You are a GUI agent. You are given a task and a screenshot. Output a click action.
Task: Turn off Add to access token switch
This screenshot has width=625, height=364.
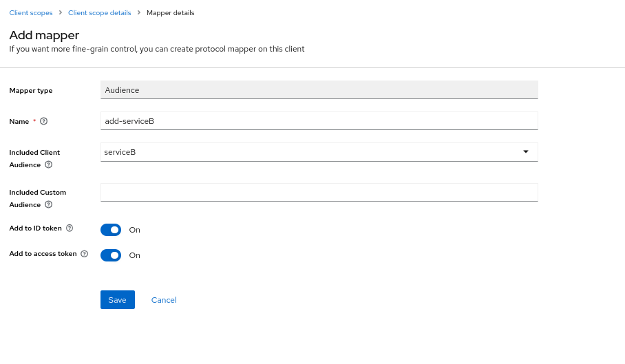(111, 255)
